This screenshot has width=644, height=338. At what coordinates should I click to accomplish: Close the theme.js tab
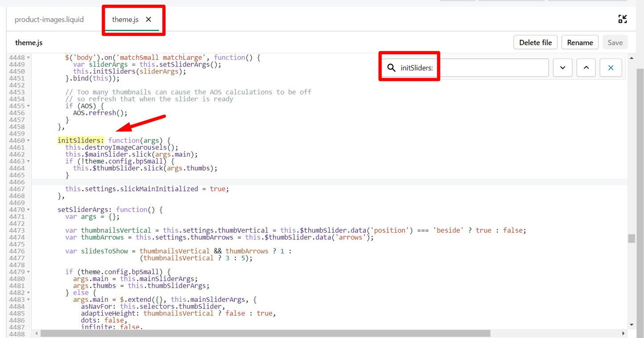pyautogui.click(x=148, y=20)
